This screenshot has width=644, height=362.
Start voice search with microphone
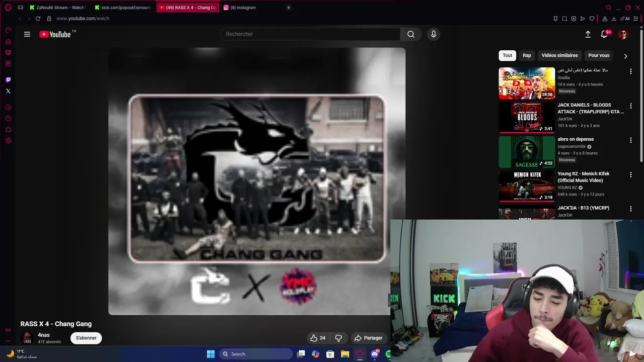point(434,34)
